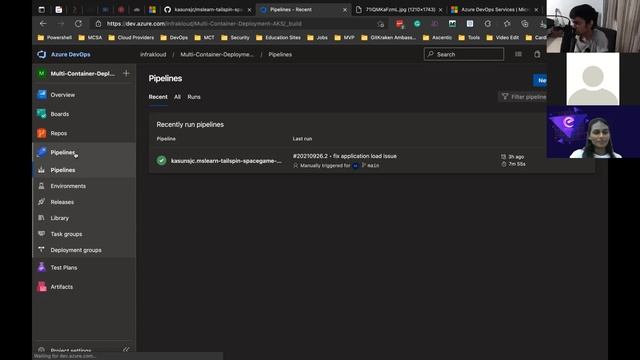640x360 pixels.
Task: Click the Library icon in sidebar
Action: click(x=41, y=218)
